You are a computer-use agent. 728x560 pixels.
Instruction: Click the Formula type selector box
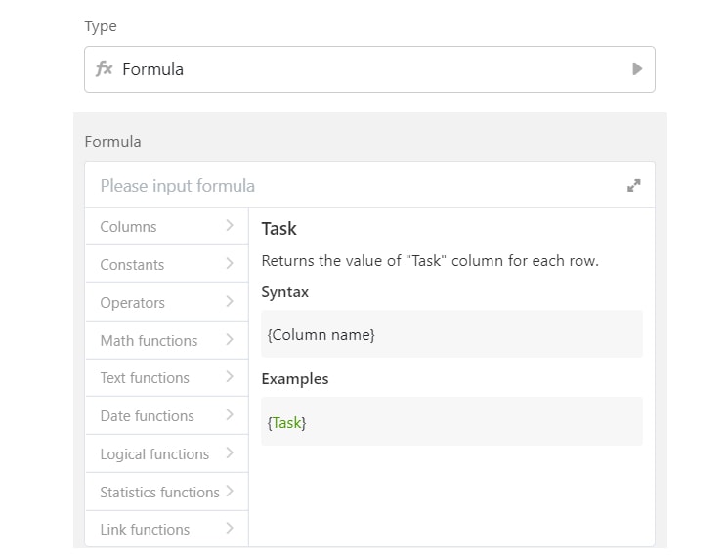pyautogui.click(x=369, y=69)
